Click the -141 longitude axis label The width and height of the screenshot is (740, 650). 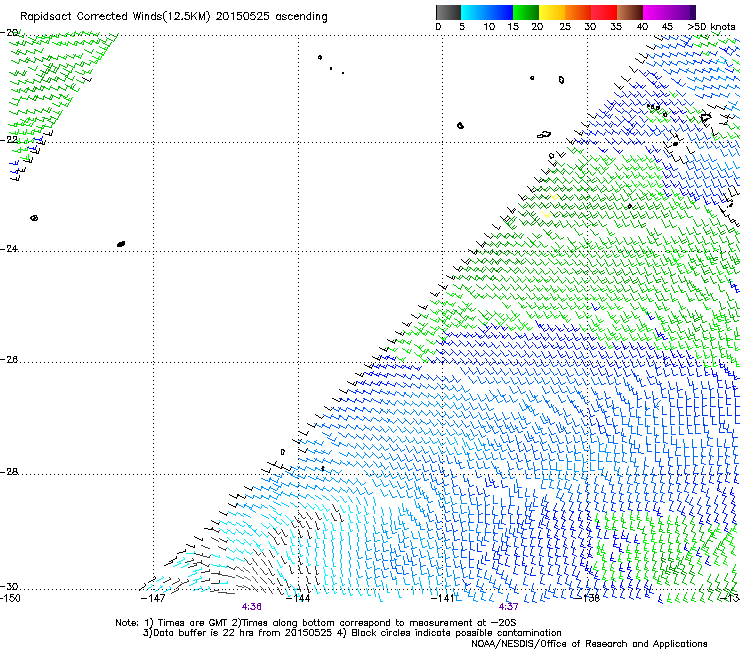(x=442, y=598)
